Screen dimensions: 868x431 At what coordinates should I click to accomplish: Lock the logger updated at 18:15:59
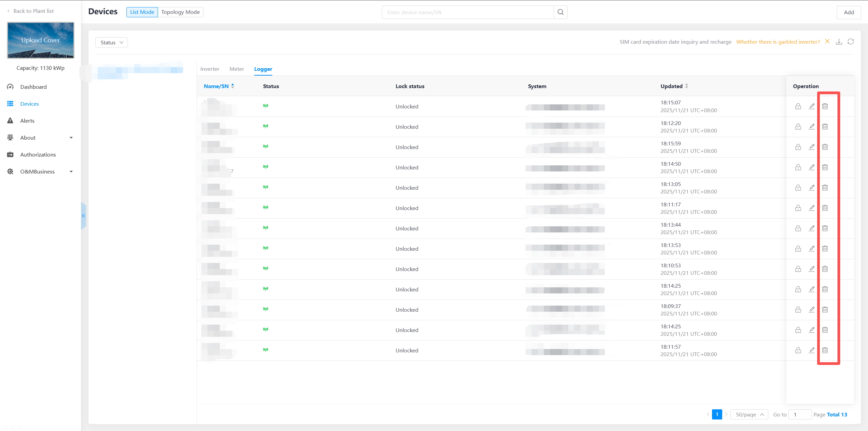[798, 147]
